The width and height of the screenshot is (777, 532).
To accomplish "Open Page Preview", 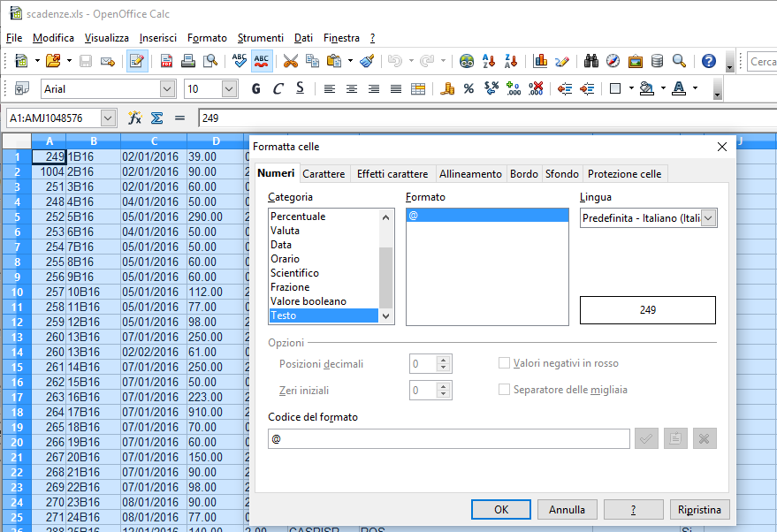I will (x=210, y=61).
